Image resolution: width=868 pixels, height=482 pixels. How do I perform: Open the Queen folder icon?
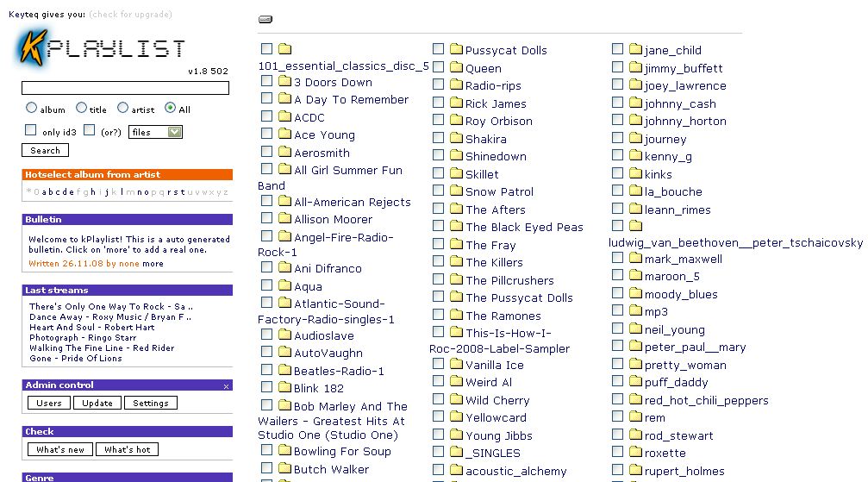coord(456,67)
